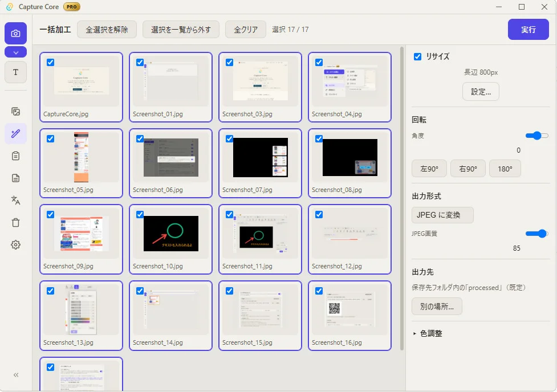Rotate left with 左90° button

[429, 169]
